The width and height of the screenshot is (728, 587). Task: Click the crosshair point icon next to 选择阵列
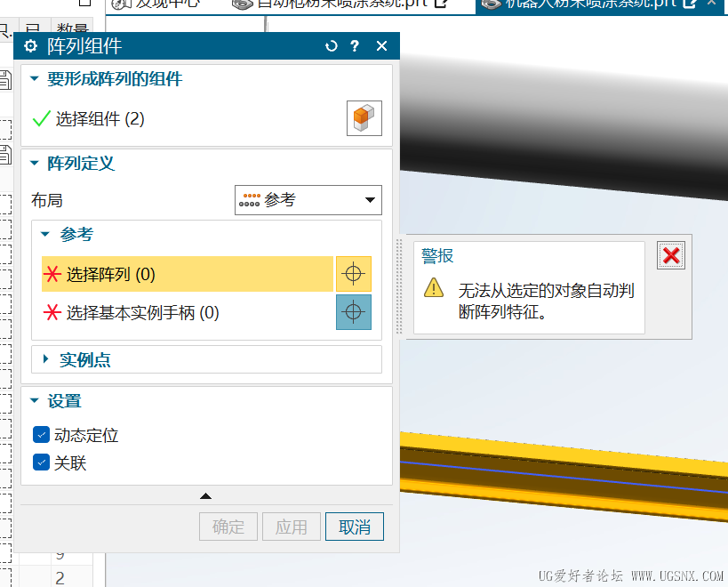353,274
